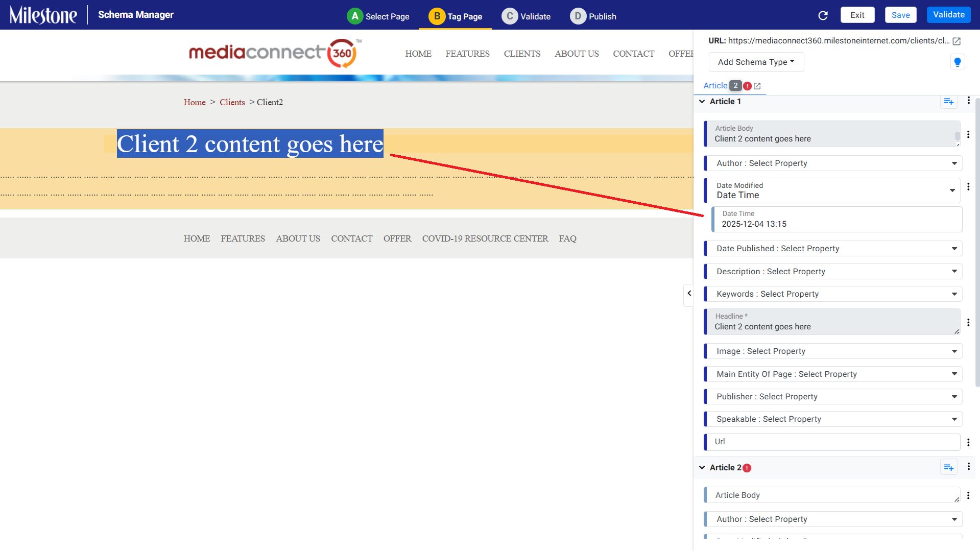Click COVID-19 RESOURCE CENTER footer link
The width and height of the screenshot is (980, 551).
click(x=485, y=238)
